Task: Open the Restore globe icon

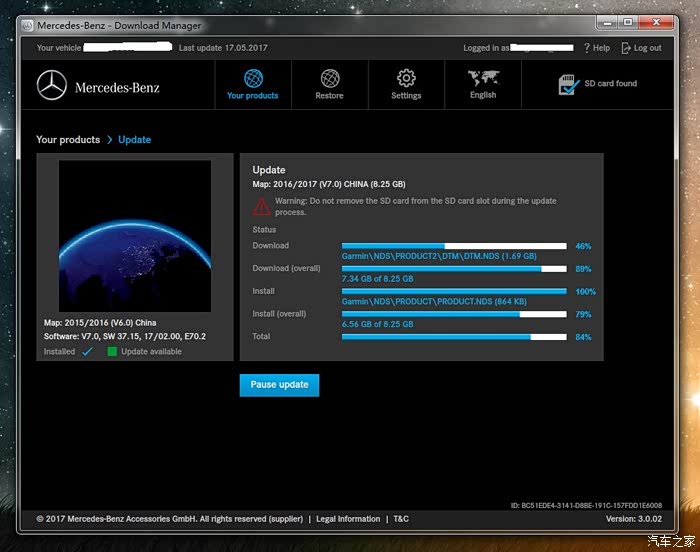Action: click(x=329, y=78)
